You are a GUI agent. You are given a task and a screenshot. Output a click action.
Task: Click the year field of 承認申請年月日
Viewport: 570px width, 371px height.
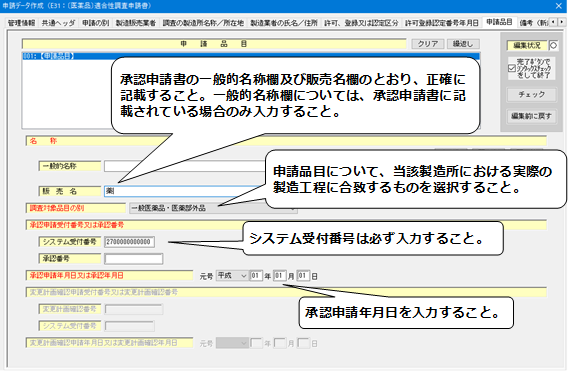pos(256,276)
